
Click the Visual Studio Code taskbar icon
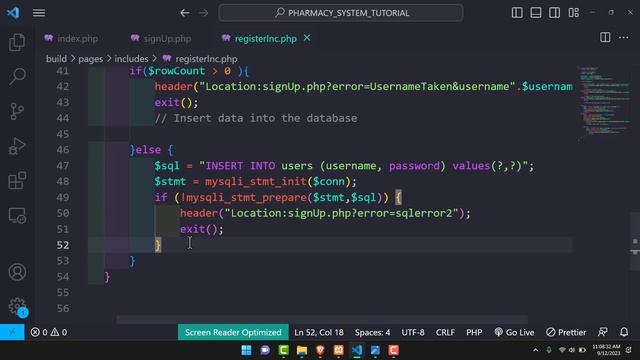pos(357,350)
